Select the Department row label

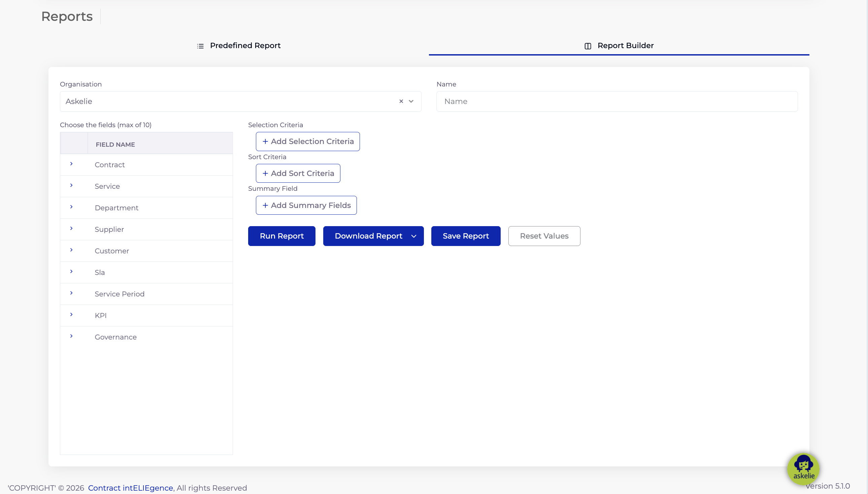[116, 208]
